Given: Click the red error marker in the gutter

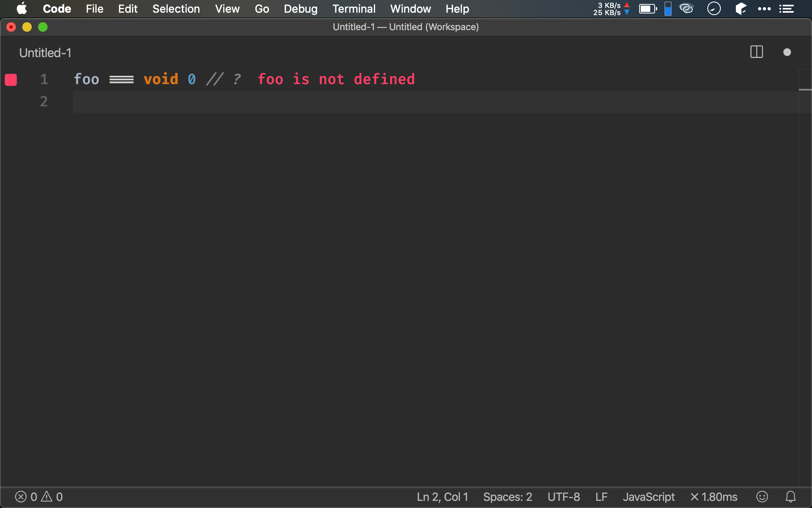Looking at the screenshot, I should coord(11,80).
